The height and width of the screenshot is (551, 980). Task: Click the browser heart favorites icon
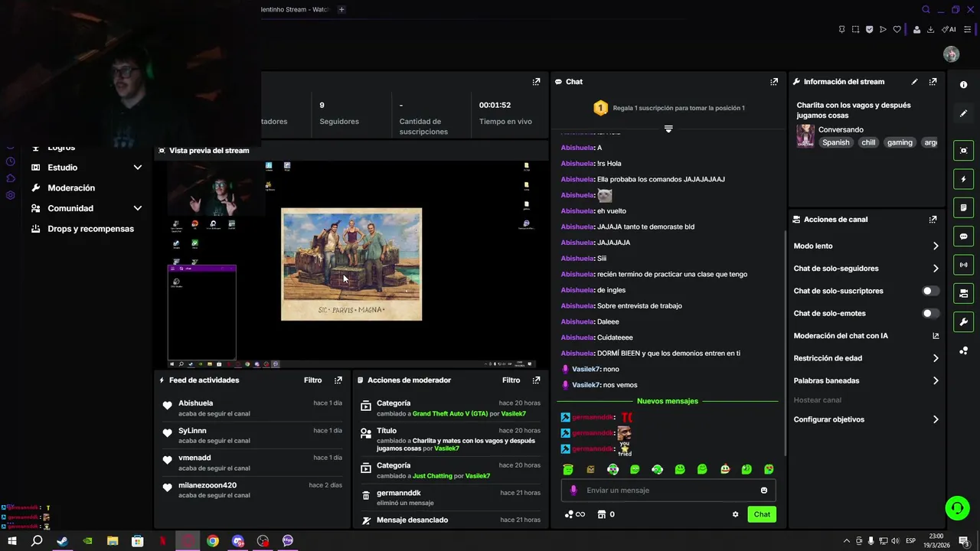click(x=897, y=30)
